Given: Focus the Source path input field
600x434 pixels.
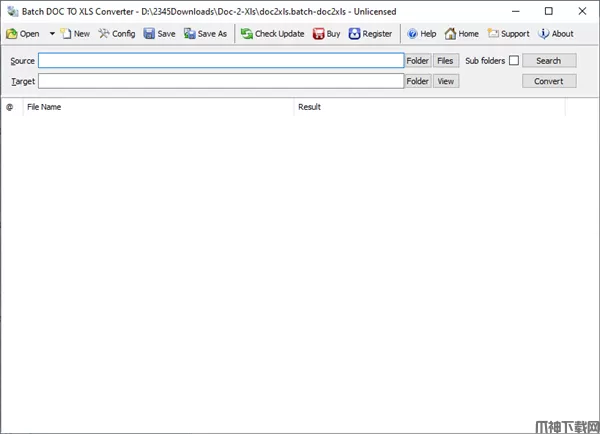Looking at the screenshot, I should click(x=221, y=60).
